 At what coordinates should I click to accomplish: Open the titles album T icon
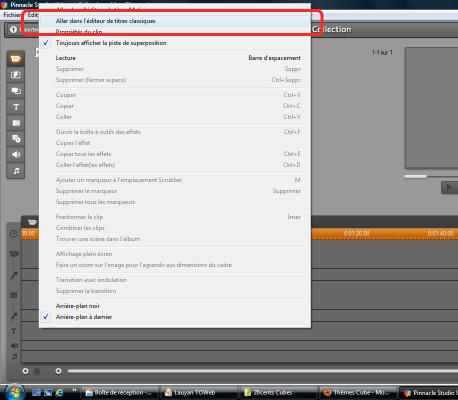tap(16, 107)
